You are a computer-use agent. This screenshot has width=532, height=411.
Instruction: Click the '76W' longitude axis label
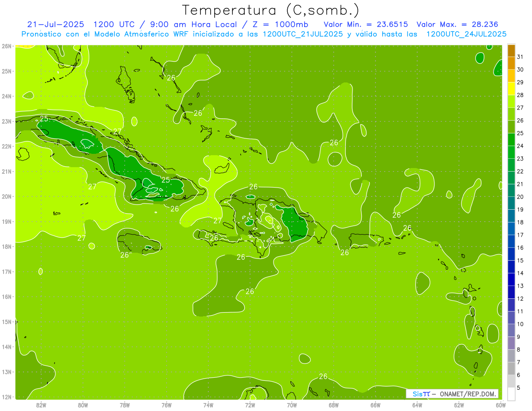pos(166,405)
